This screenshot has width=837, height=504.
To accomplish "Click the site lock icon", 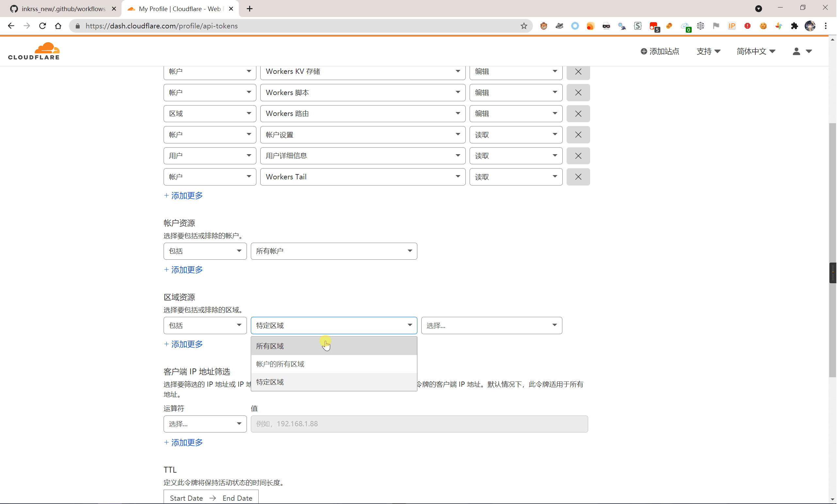I will pos(78,26).
